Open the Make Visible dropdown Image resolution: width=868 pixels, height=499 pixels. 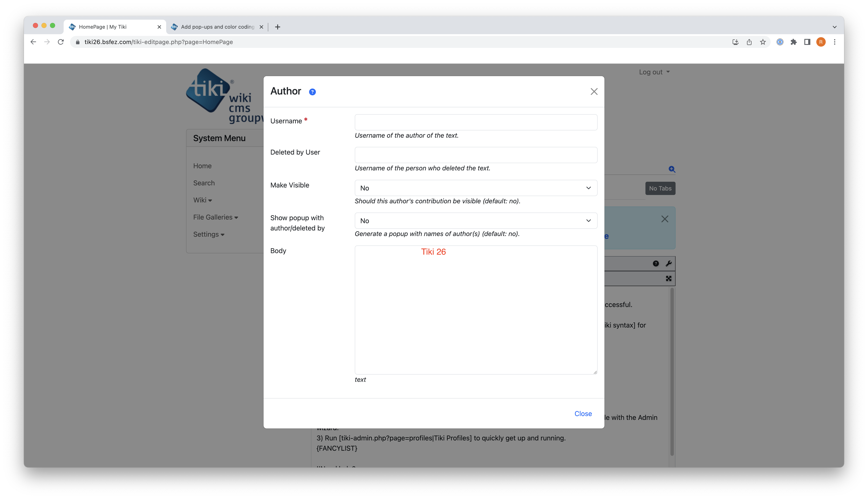(476, 188)
